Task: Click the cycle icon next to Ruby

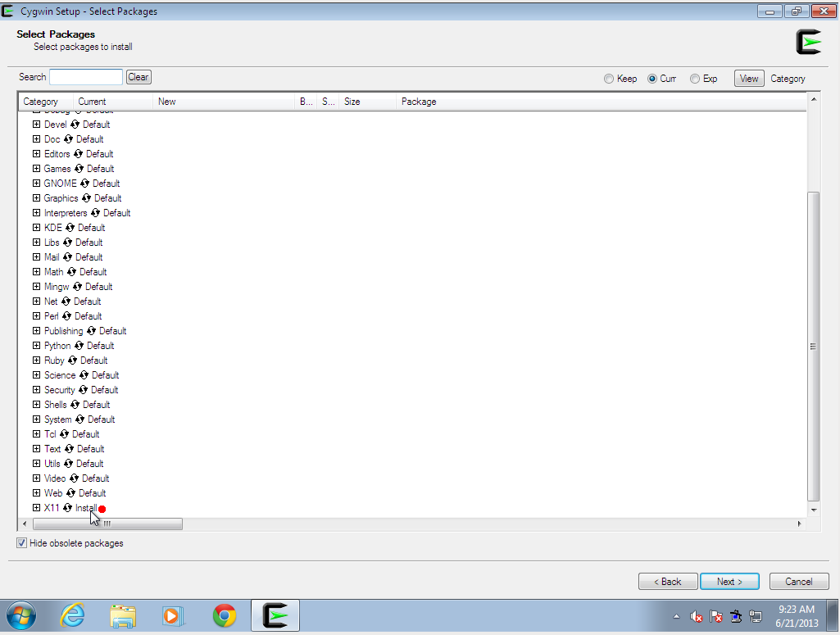Action: [72, 360]
